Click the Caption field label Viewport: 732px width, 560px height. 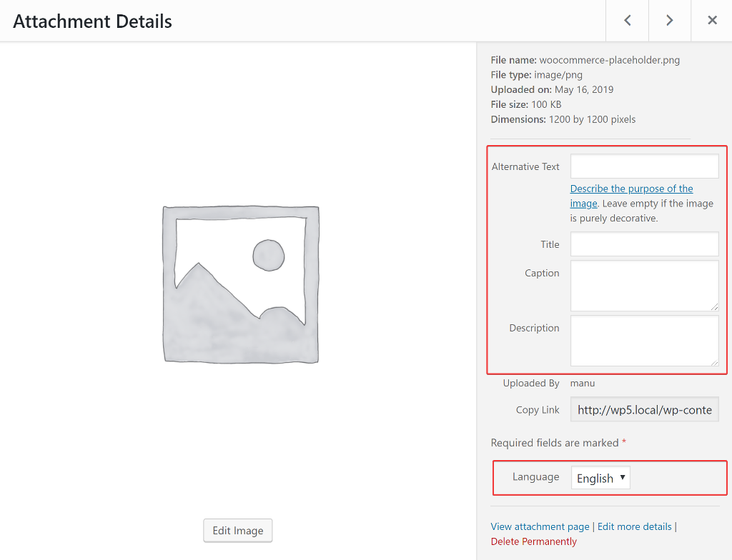click(x=542, y=273)
